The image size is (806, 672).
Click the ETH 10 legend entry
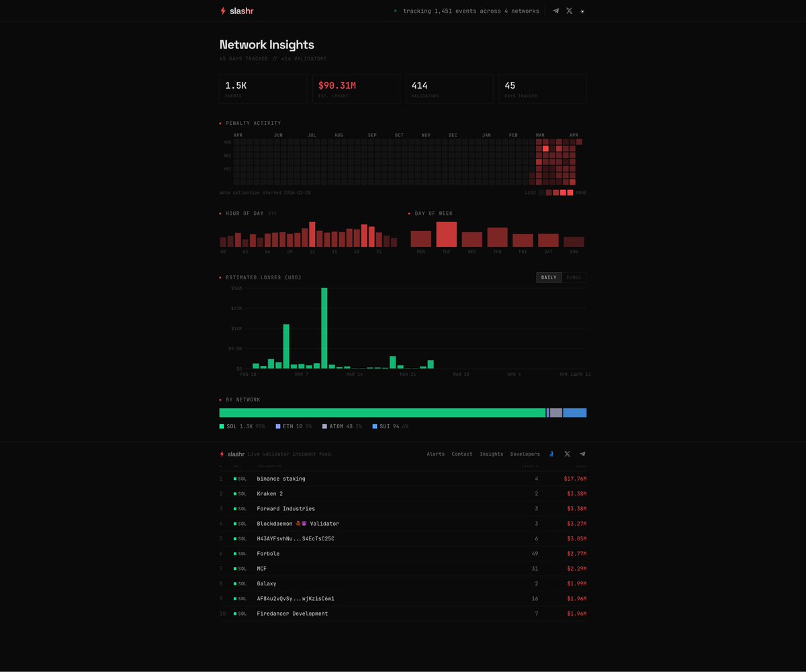(294, 426)
